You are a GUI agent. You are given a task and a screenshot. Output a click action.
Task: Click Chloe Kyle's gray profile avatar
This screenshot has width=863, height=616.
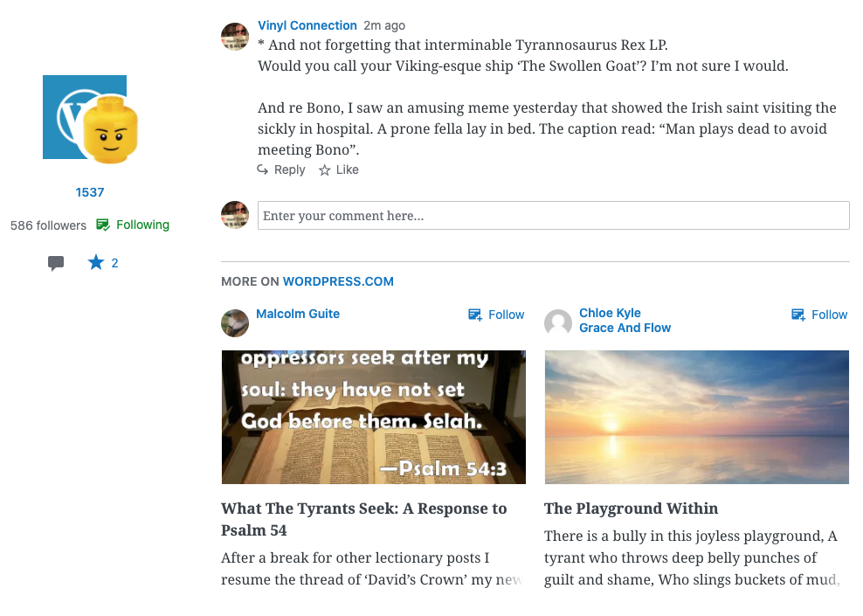pos(558,322)
